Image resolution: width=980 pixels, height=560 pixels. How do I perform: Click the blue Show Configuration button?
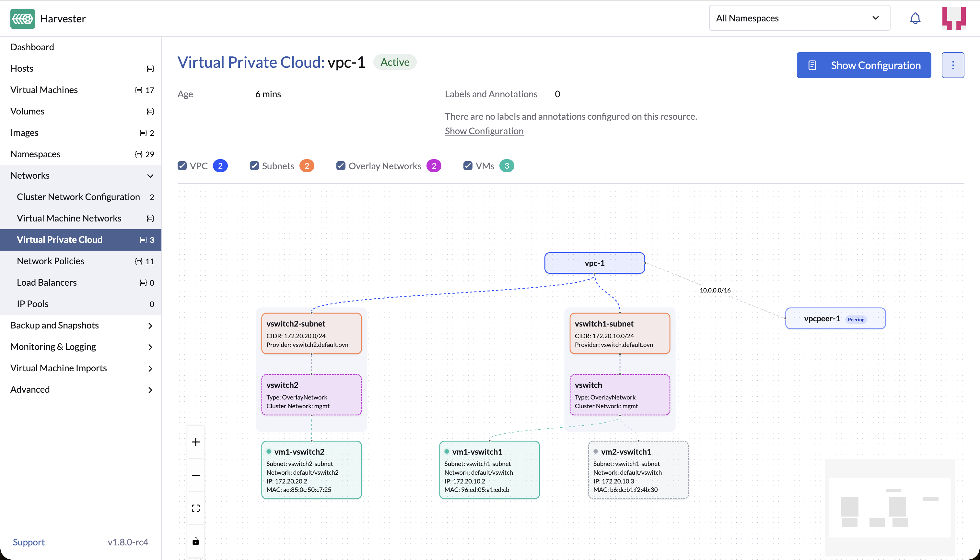click(x=864, y=65)
